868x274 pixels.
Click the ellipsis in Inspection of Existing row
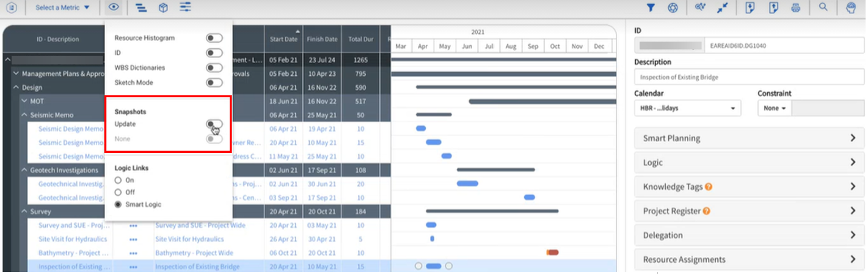click(133, 267)
